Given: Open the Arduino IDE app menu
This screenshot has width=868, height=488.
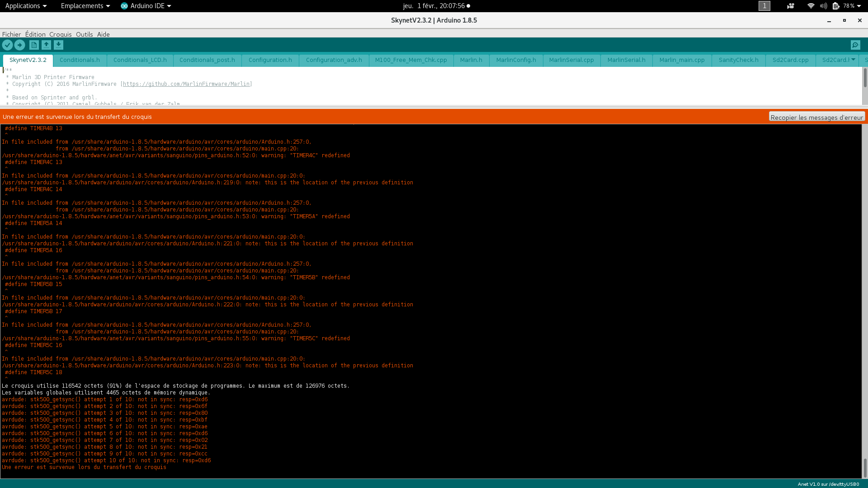Looking at the screenshot, I should pos(146,6).
